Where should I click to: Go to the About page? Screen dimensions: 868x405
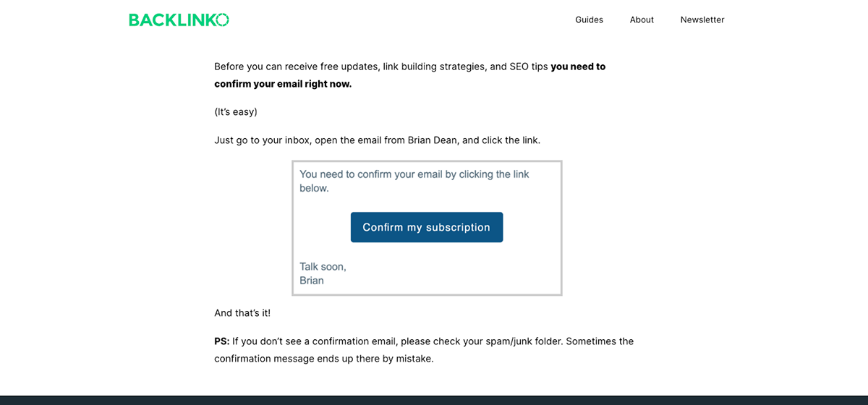[x=642, y=20]
